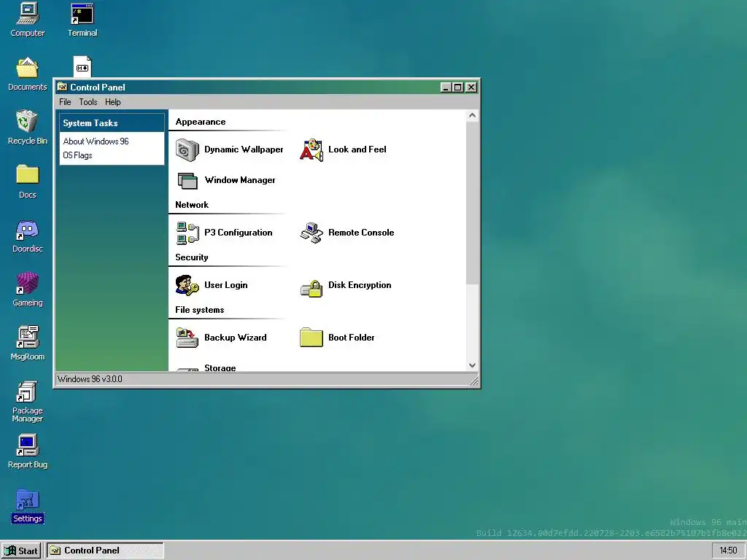
Task: Close the Control Panel window
Action: (471, 87)
